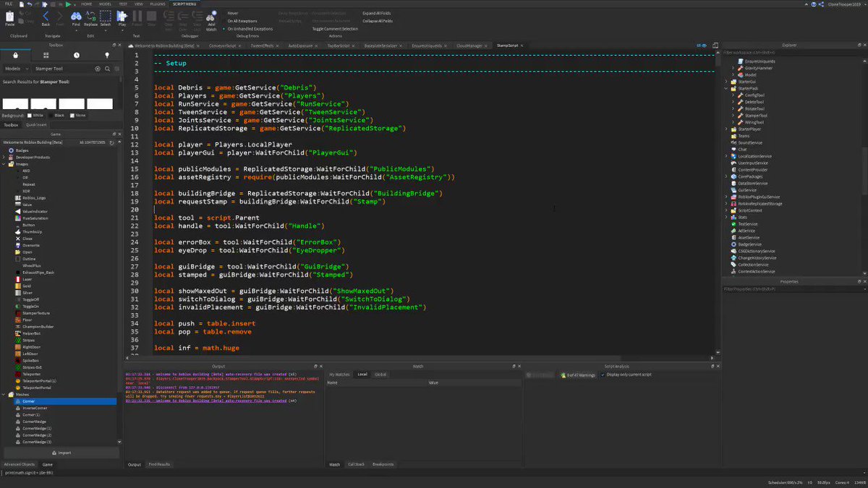
Task: Click the Global tab in Watch panel
Action: click(x=380, y=374)
